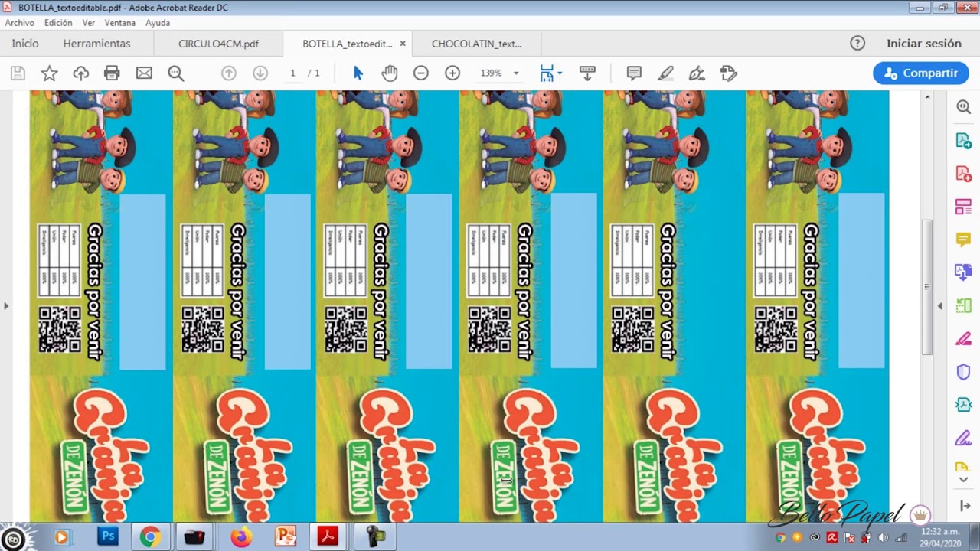Send the file by email envelope icon
980x551 pixels.
point(144,73)
